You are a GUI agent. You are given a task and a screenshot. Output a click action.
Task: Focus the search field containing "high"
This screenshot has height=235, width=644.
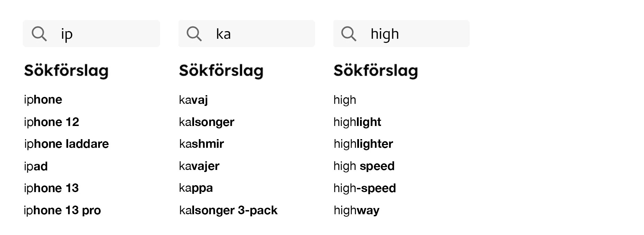pyautogui.click(x=415, y=34)
